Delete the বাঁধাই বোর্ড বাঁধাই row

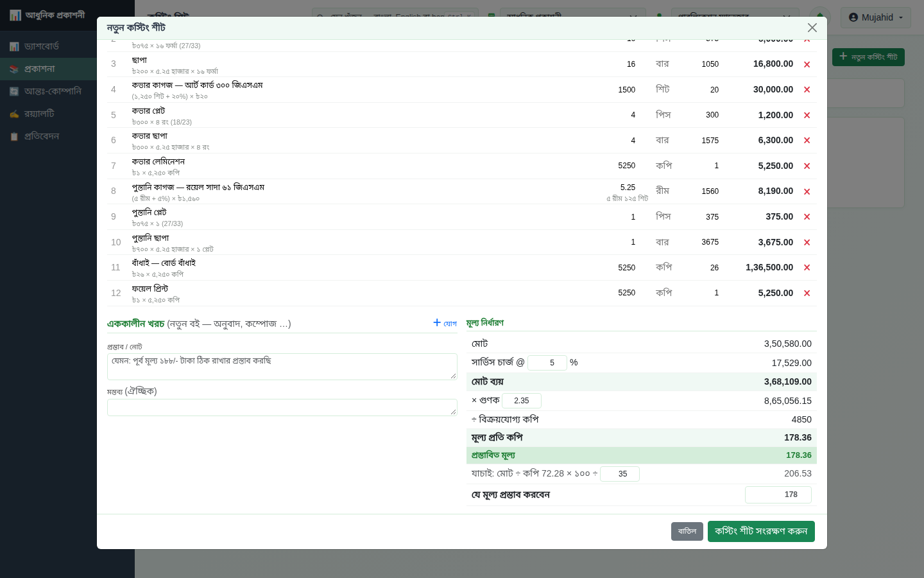tap(807, 268)
